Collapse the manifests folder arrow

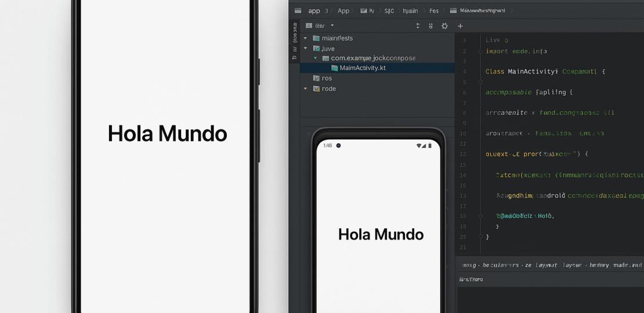[305, 38]
